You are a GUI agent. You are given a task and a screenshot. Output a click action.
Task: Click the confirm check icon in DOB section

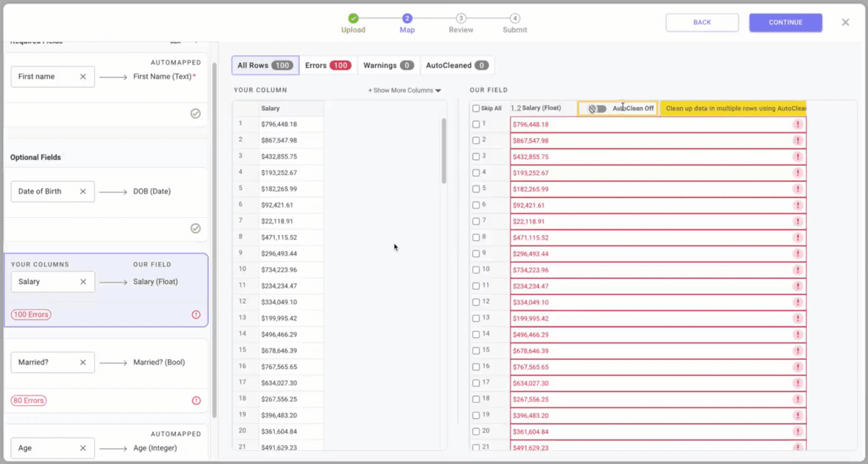[195, 228]
